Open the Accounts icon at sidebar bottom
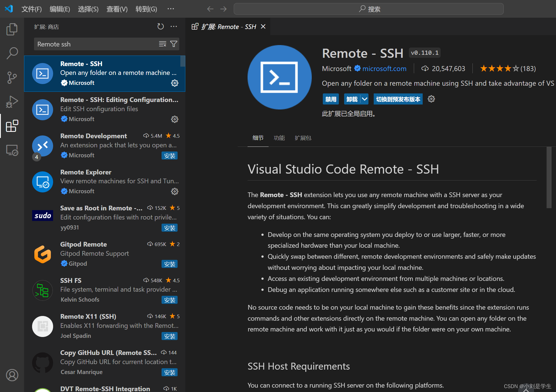The height and width of the screenshot is (392, 556). pyautogui.click(x=12, y=375)
